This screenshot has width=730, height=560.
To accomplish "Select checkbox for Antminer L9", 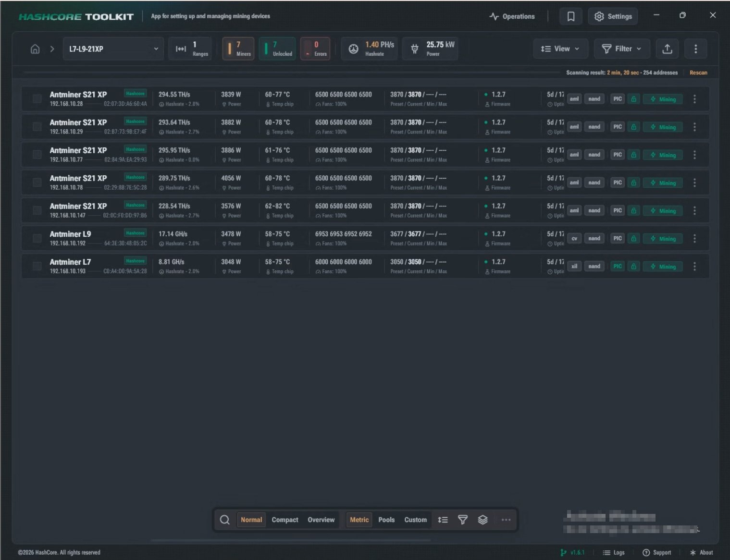I will point(37,238).
